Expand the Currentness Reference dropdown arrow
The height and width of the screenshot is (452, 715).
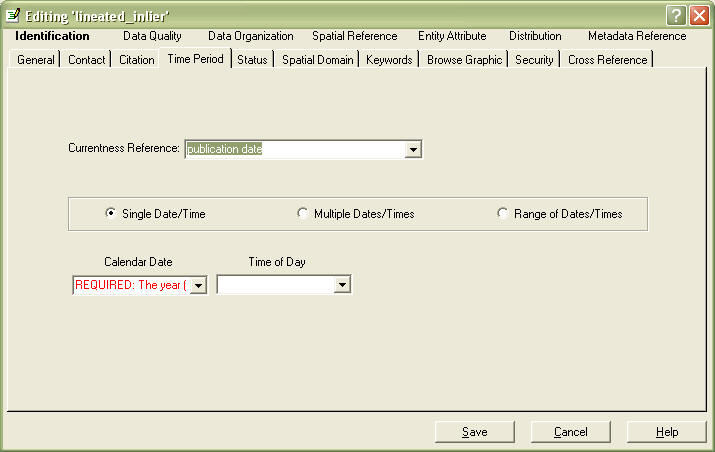pos(412,150)
